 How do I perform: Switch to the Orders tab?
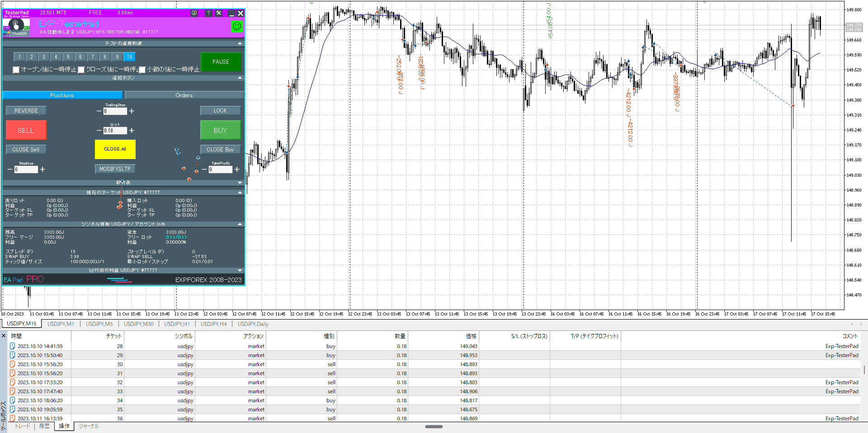tap(184, 95)
